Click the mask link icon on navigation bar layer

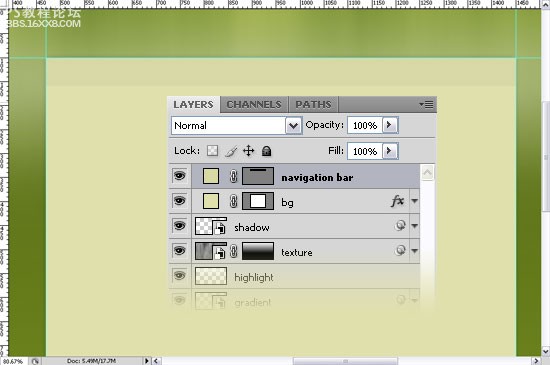[234, 176]
